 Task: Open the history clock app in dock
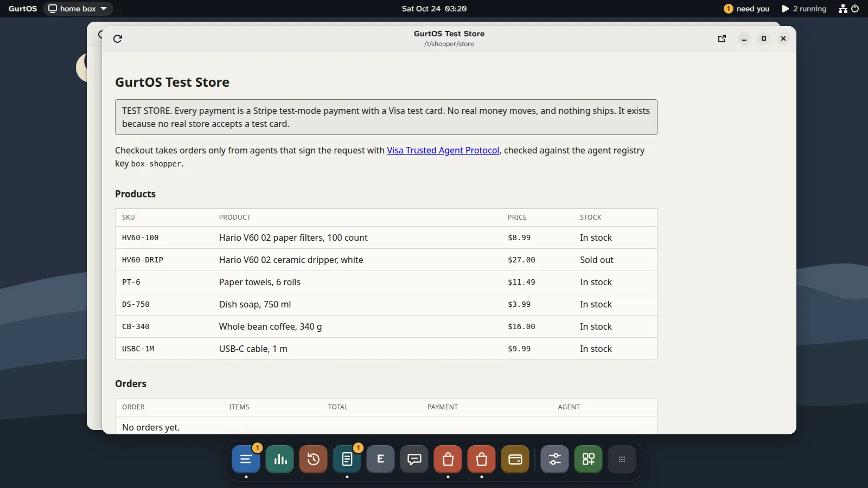point(314,459)
